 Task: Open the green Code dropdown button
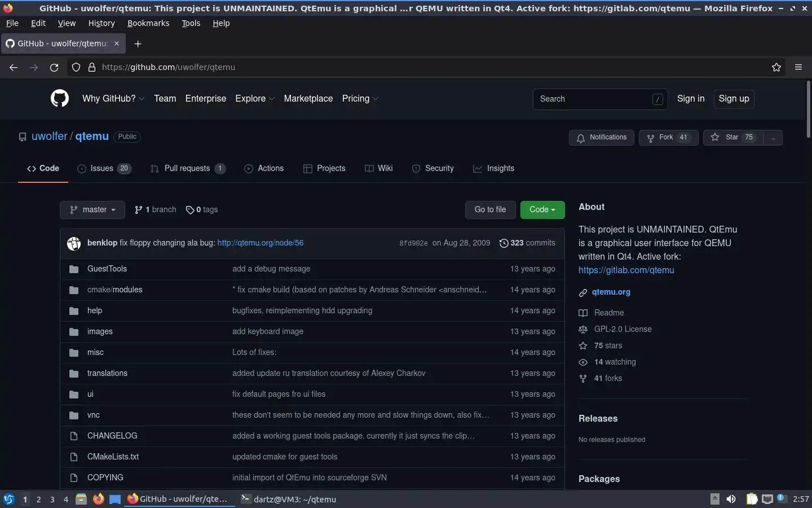pyautogui.click(x=542, y=209)
